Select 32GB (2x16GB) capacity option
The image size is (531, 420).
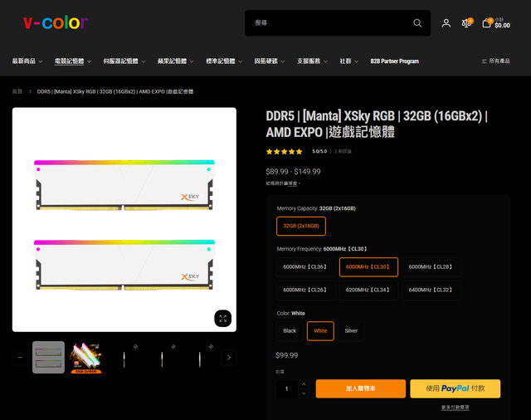point(301,226)
